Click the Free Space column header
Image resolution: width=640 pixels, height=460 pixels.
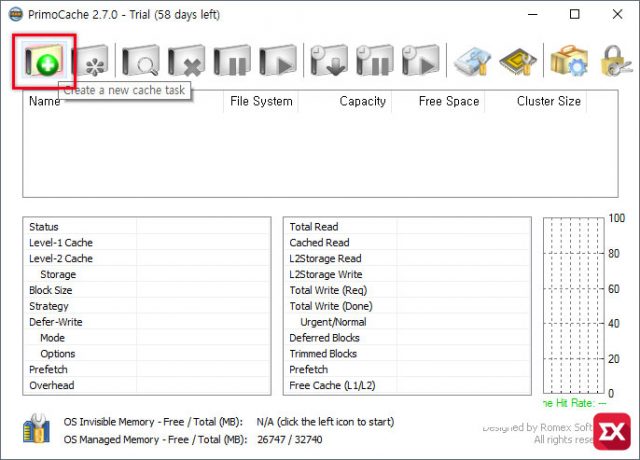(x=448, y=102)
